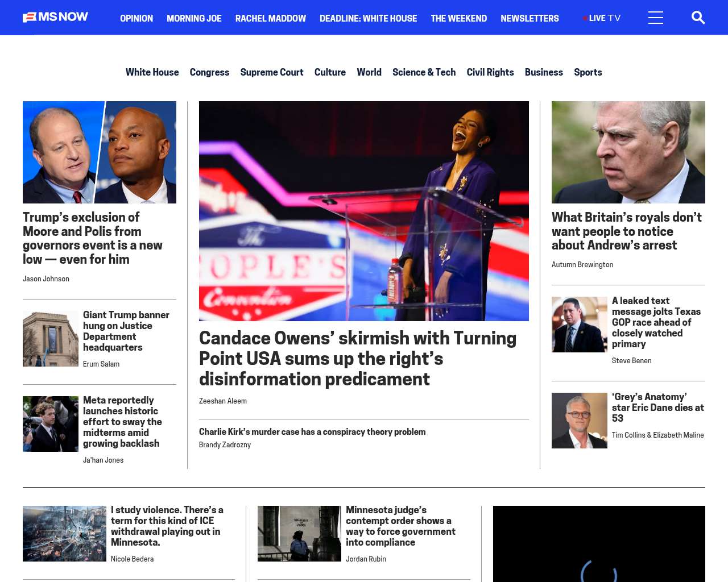View author Ja'han Jones

coord(103,460)
